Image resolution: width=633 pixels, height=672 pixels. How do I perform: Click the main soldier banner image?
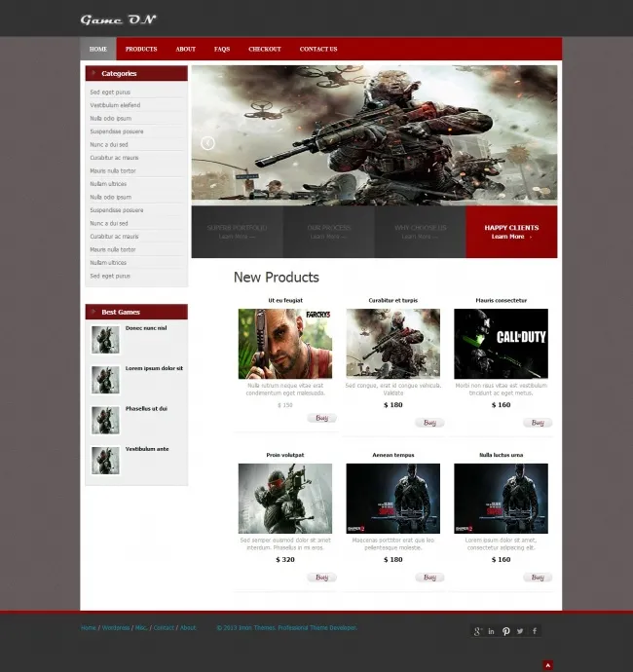pos(374,134)
